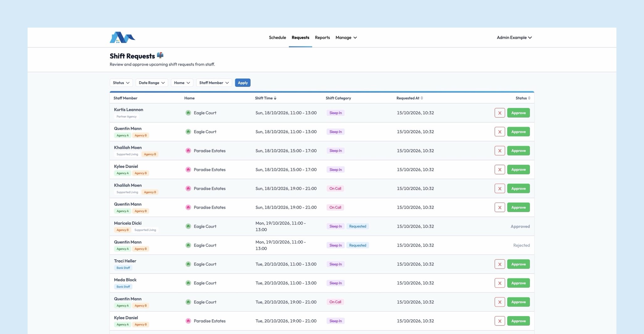Screen dimensions: 644x334
Task: Sort by Shift Time arrows icon
Action: pyautogui.click(x=275, y=98)
